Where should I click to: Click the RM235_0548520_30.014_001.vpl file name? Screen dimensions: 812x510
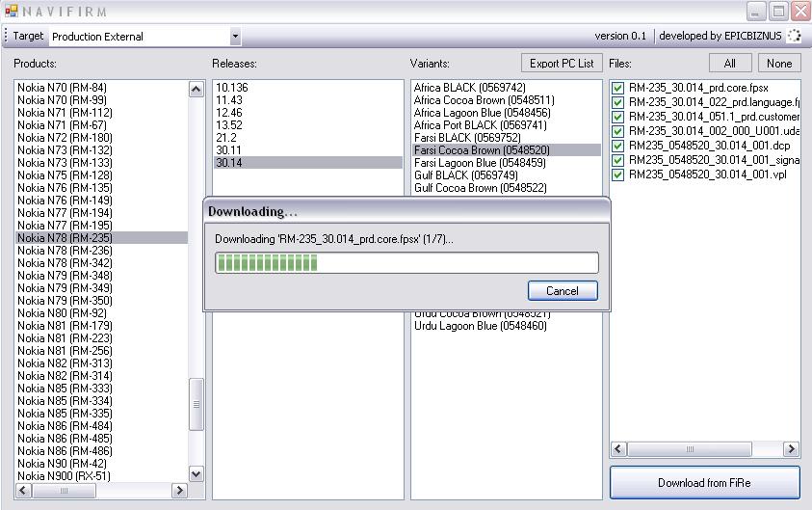[x=707, y=174]
